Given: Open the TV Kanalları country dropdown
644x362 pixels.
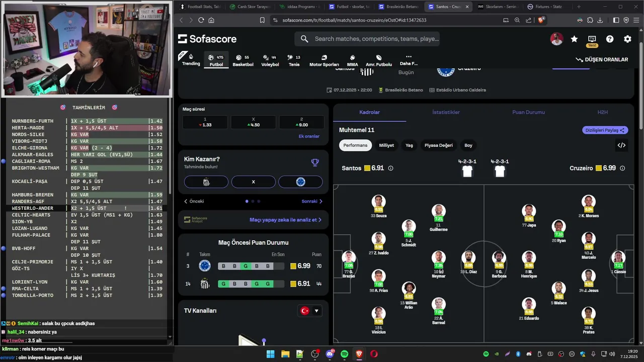Looking at the screenshot, I should click(310, 311).
